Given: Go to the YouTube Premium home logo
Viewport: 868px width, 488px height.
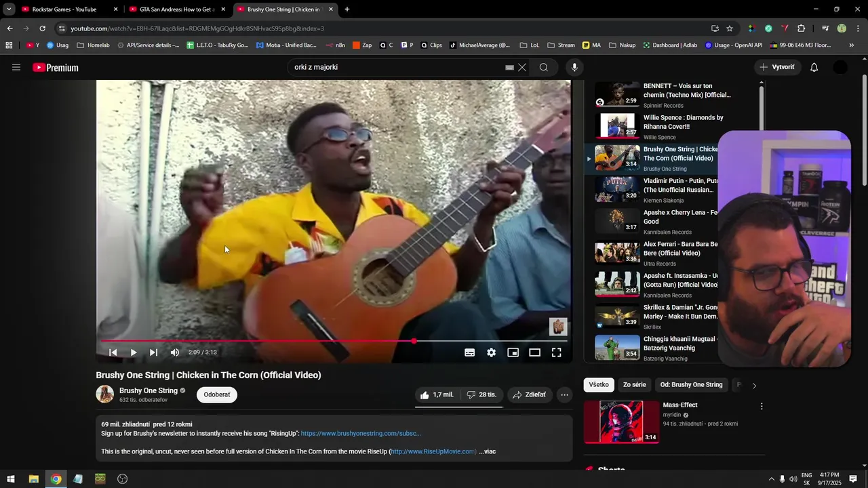Looking at the screenshot, I should click(56, 68).
